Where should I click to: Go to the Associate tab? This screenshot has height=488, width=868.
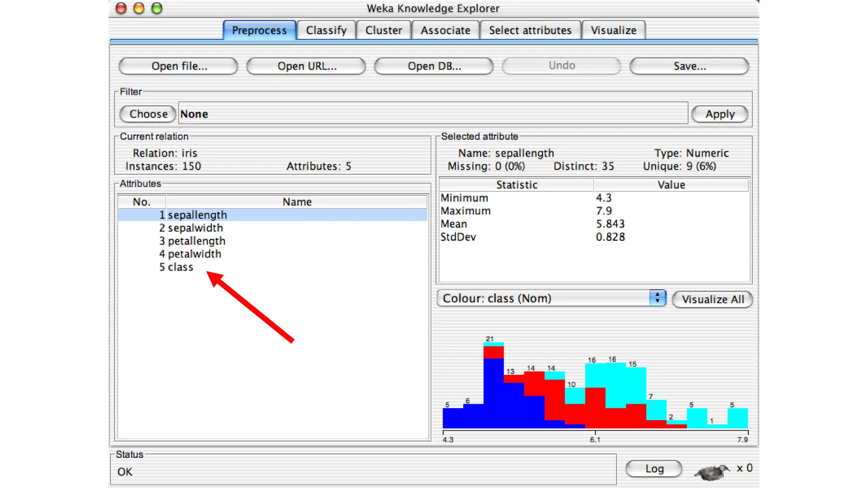(445, 30)
